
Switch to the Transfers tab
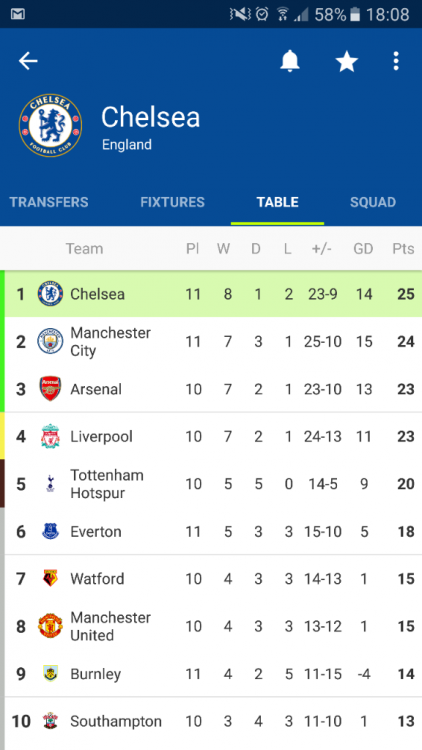(49, 202)
